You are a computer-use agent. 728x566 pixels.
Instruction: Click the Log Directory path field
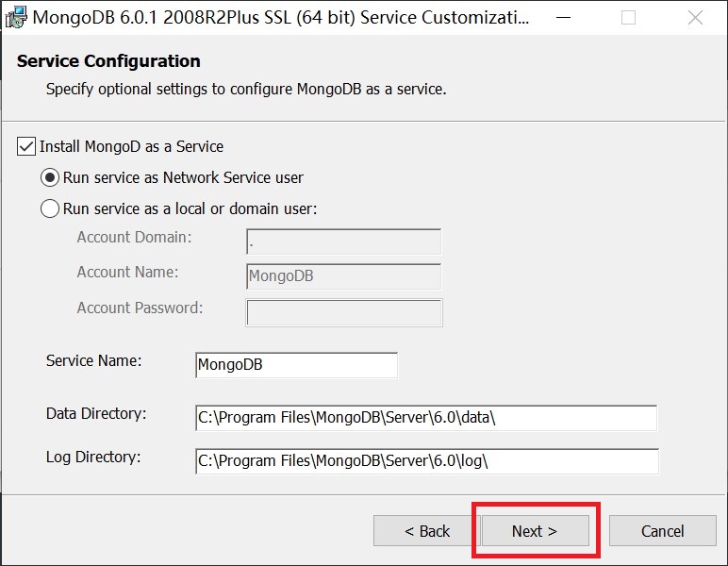click(426, 461)
